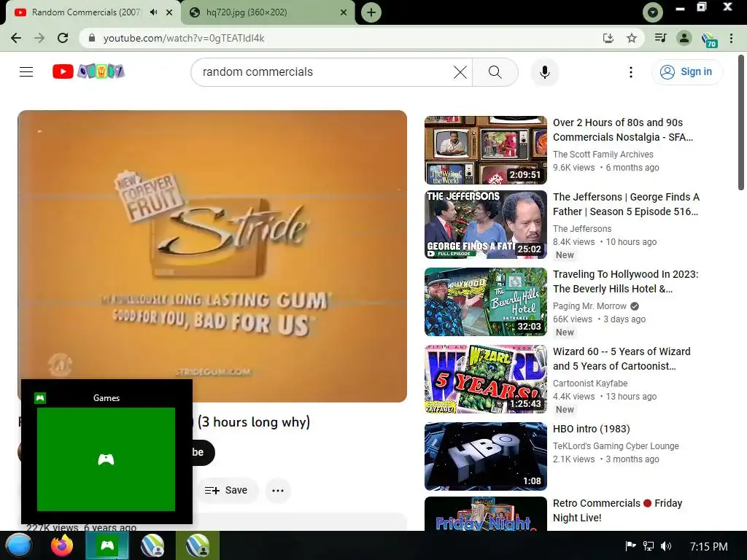The width and height of the screenshot is (747, 560).
Task: Open Wizard 5 Years video thumbnail
Action: [485, 379]
